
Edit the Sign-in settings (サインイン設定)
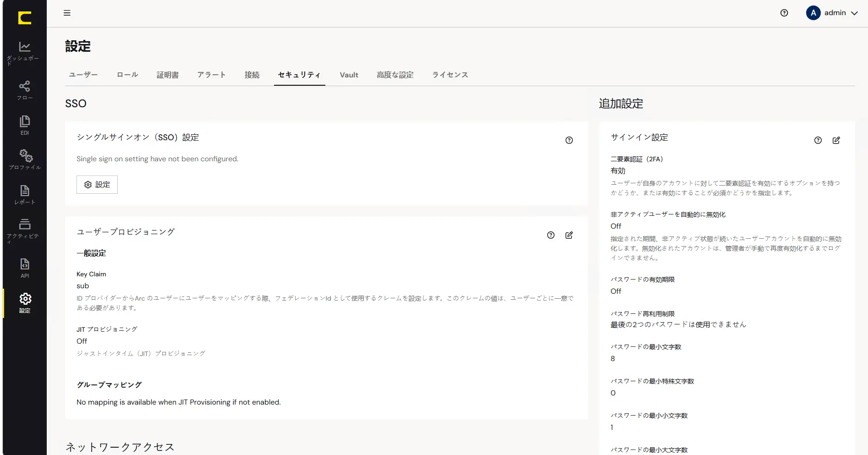(x=836, y=140)
